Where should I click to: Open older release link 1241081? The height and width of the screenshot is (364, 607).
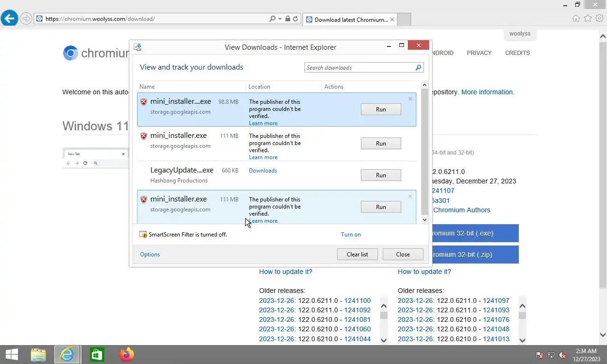point(358,319)
